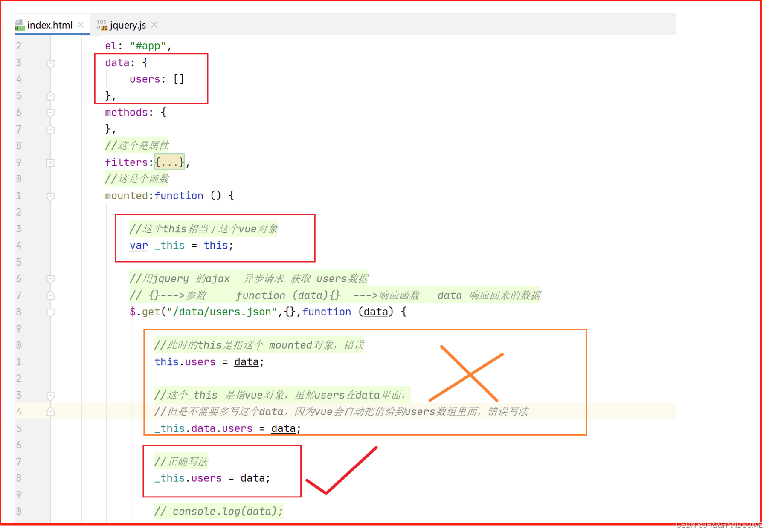Click the methods block end fold marker
The image size is (769, 532).
click(x=50, y=129)
